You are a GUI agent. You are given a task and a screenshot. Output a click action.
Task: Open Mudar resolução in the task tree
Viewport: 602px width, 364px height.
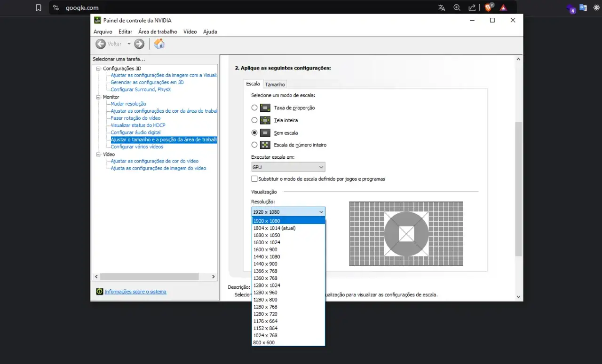coord(128,104)
